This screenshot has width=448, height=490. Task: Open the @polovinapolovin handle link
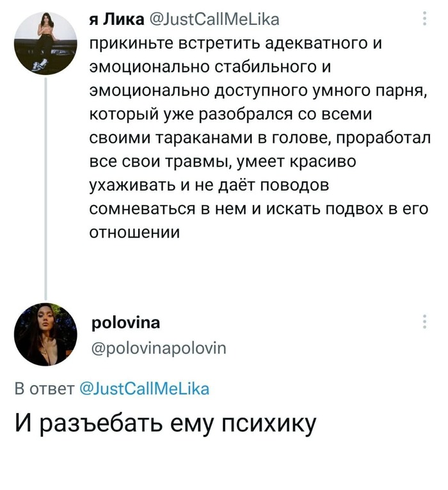click(x=158, y=348)
